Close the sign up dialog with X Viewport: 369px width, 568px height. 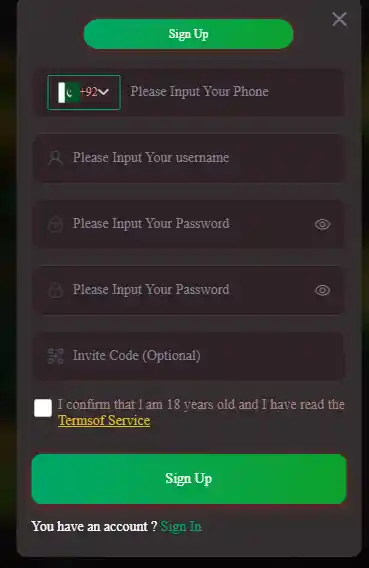(x=339, y=19)
